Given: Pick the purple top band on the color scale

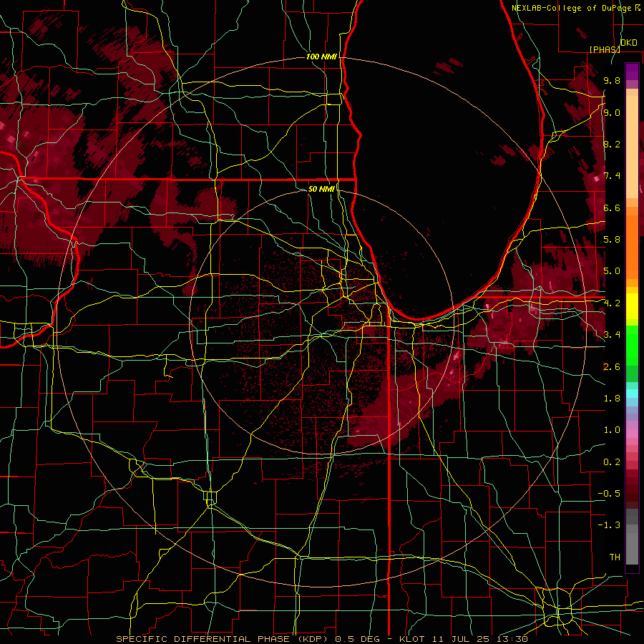Looking at the screenshot, I should (632, 72).
